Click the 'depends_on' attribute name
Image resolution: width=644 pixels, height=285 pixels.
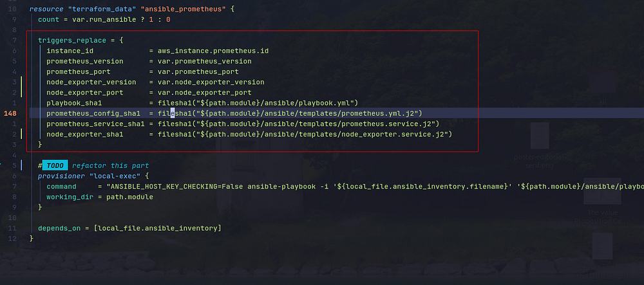(59, 228)
